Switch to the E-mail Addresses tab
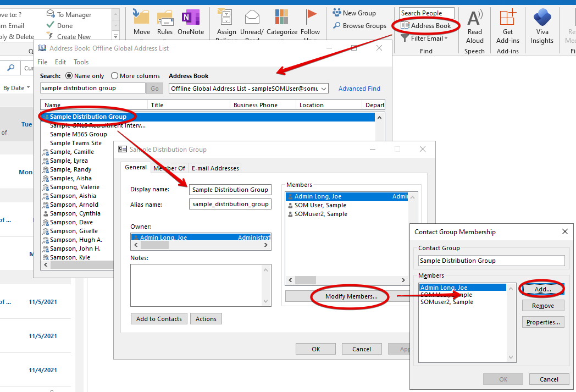 pyautogui.click(x=215, y=168)
